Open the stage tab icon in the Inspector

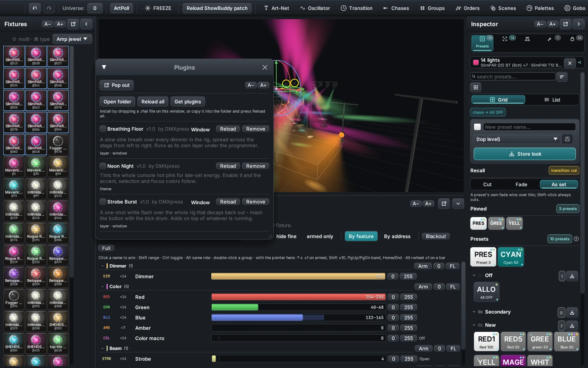click(527, 39)
